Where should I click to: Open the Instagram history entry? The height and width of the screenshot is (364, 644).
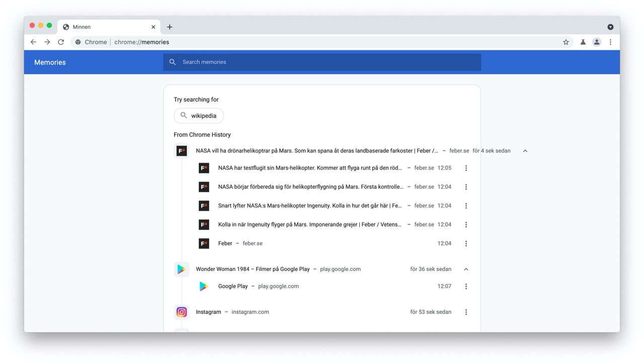click(x=208, y=312)
